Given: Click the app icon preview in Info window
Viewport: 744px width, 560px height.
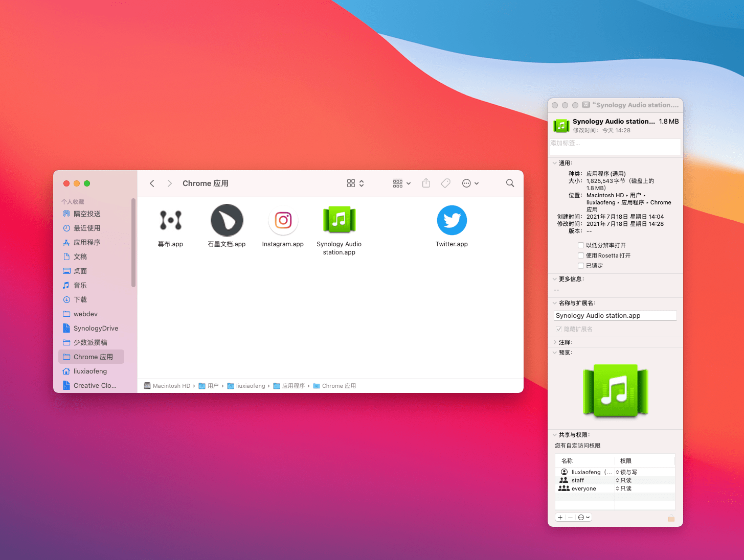Looking at the screenshot, I should coord(616,391).
